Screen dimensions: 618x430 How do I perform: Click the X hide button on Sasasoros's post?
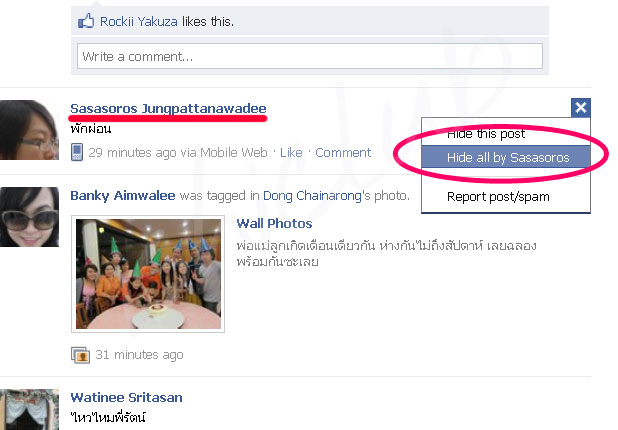coord(581,108)
